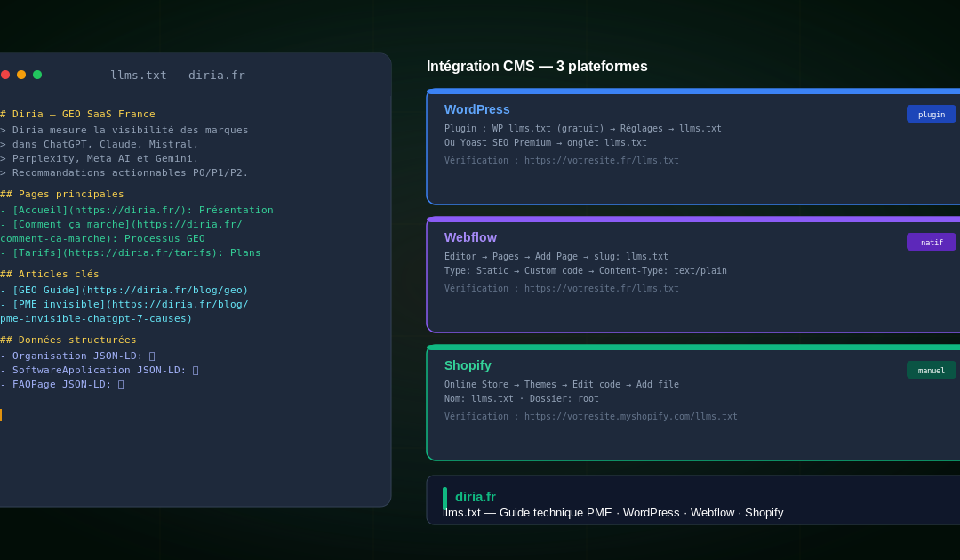The image size is (960, 560).
Task: Click the terminal title llms.txt — diria.fr
Action: pos(178,76)
